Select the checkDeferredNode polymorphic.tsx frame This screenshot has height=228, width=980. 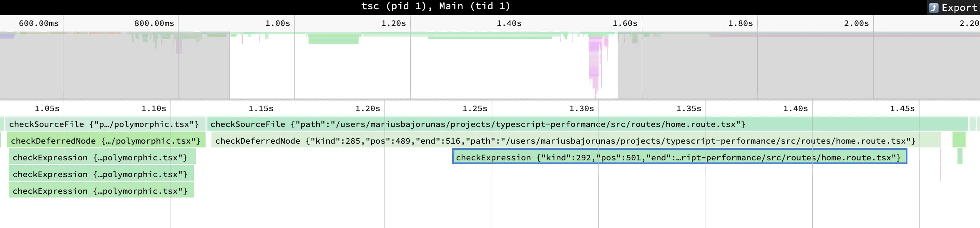[x=106, y=141]
